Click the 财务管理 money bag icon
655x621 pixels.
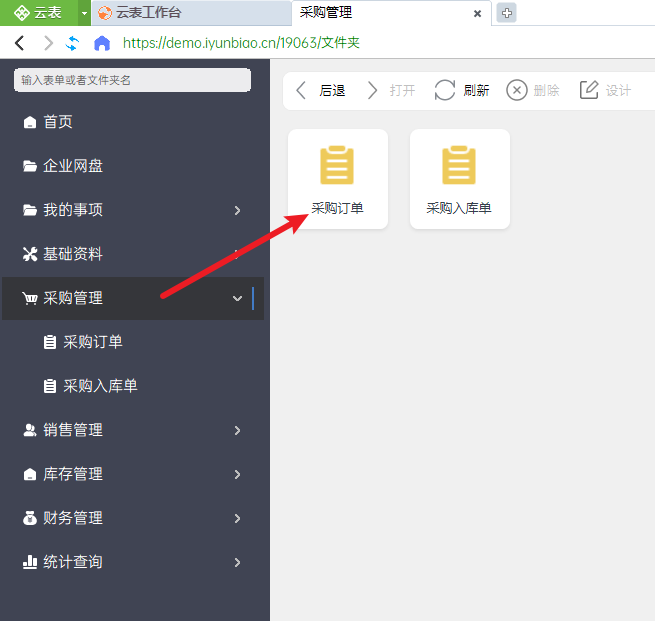coord(30,518)
